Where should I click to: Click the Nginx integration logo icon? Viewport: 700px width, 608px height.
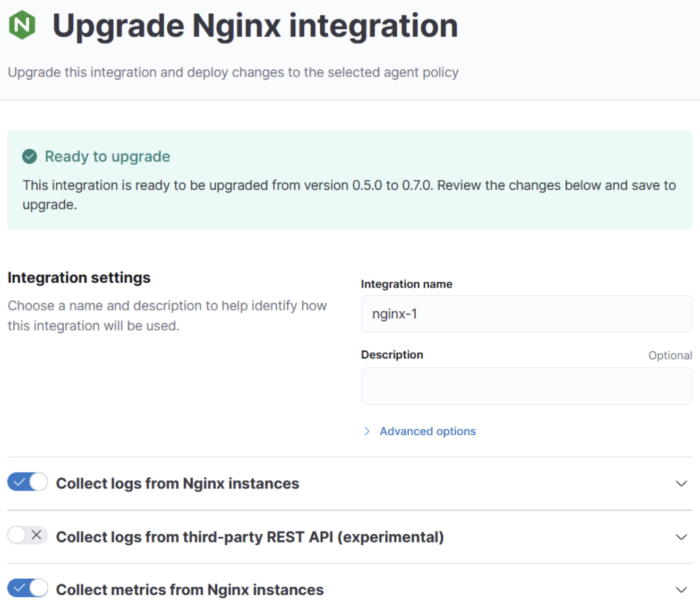tap(21, 25)
